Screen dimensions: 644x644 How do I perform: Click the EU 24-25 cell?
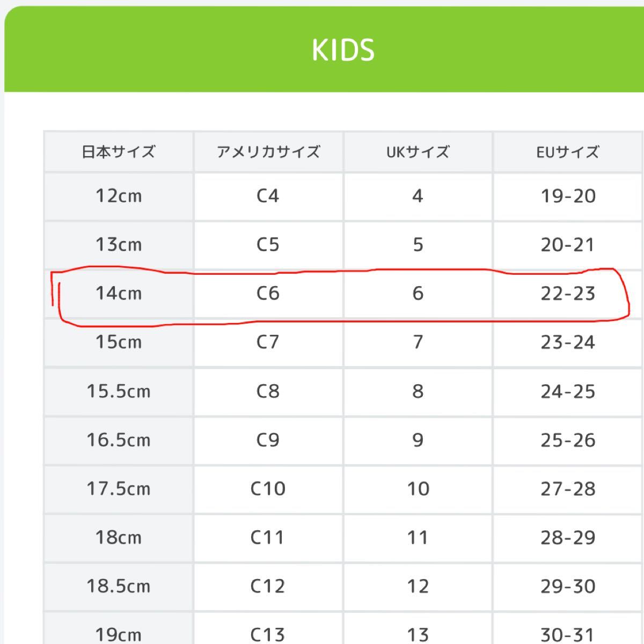click(568, 391)
